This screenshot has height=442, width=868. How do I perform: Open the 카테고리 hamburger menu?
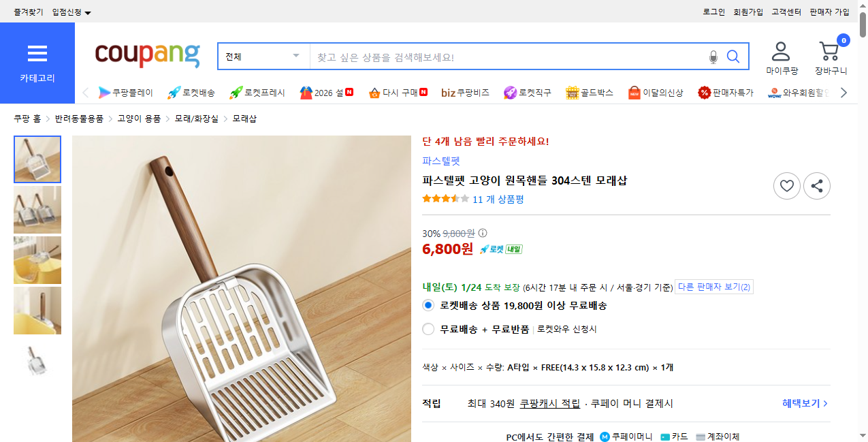37,54
